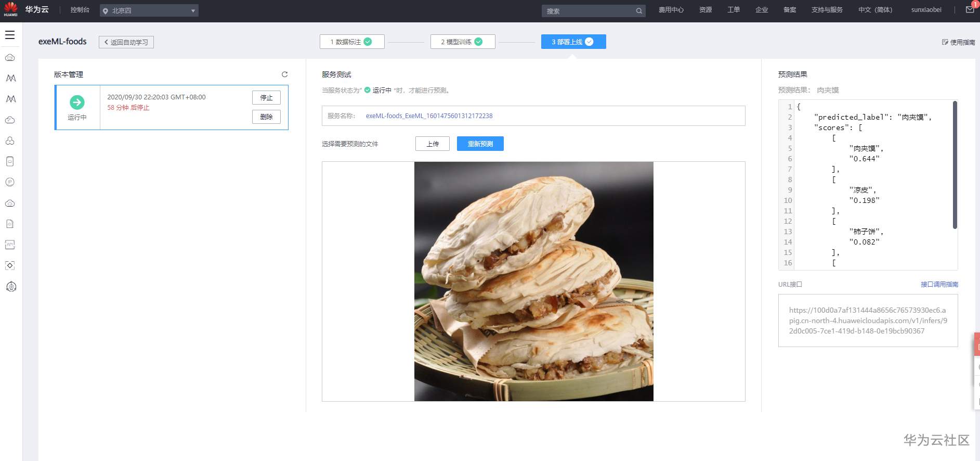Refresh the version management list
980x461 pixels.
284,74
